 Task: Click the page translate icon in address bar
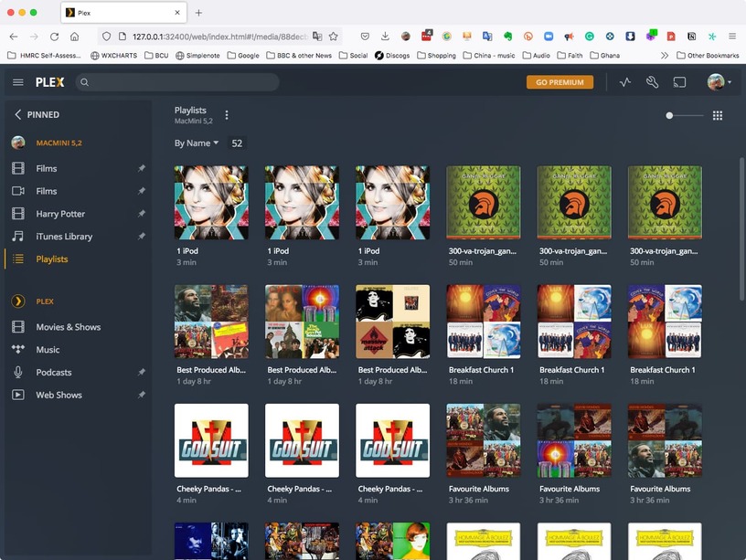pos(317,37)
